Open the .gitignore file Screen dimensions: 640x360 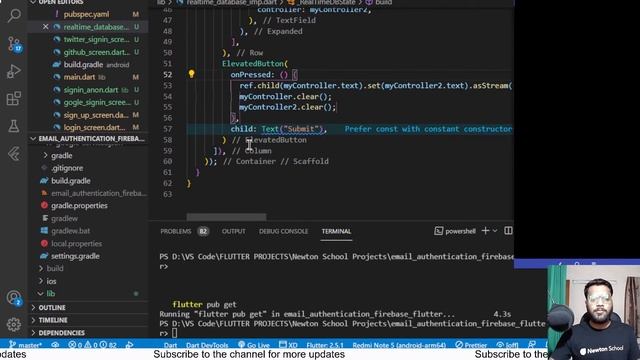point(67,168)
